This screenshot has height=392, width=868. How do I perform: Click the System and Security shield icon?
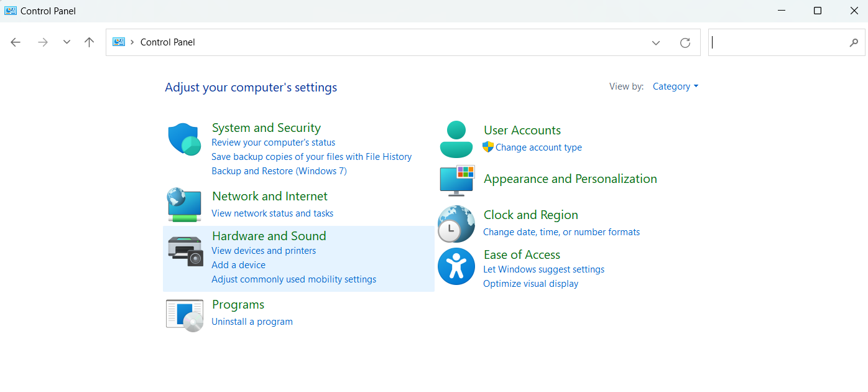tap(184, 139)
